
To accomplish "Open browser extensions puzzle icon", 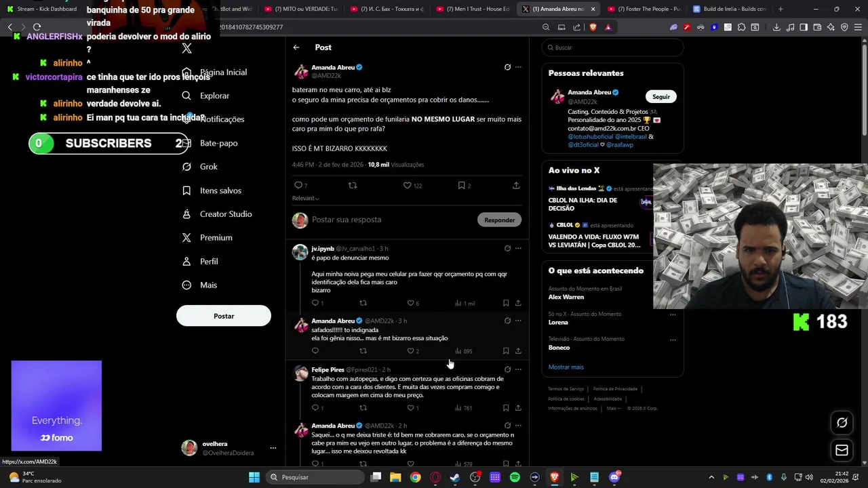I will click(x=741, y=27).
